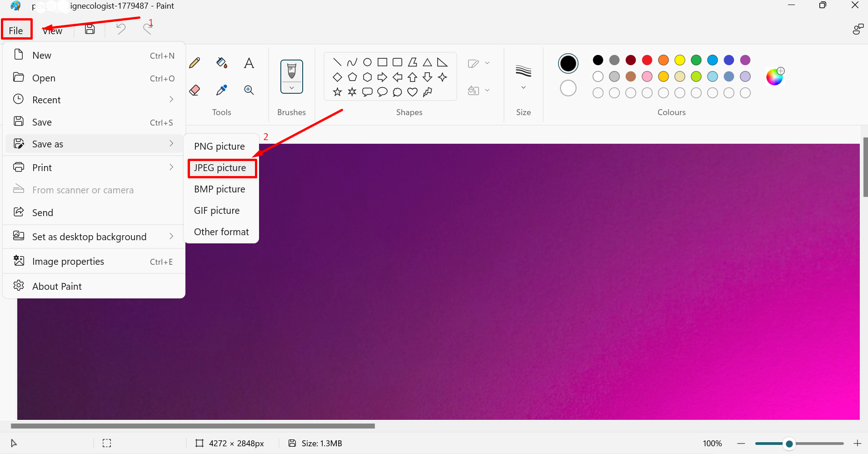
Task: Select the Magnifier tool
Action: point(249,90)
